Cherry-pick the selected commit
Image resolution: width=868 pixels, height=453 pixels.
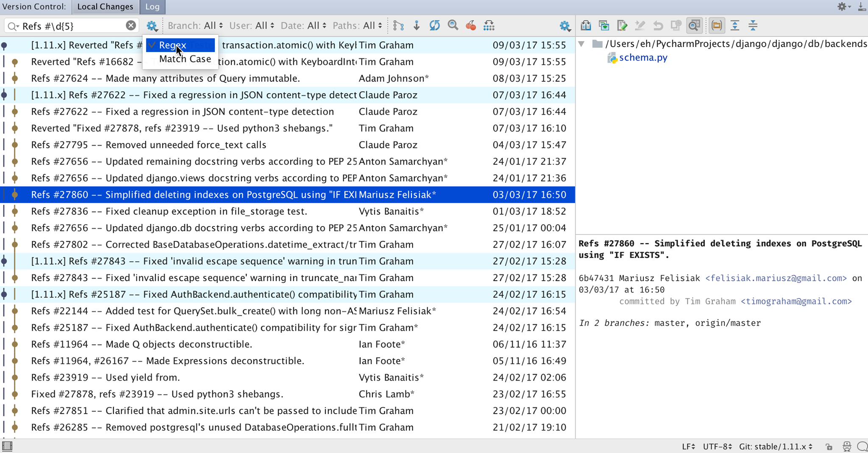point(471,26)
